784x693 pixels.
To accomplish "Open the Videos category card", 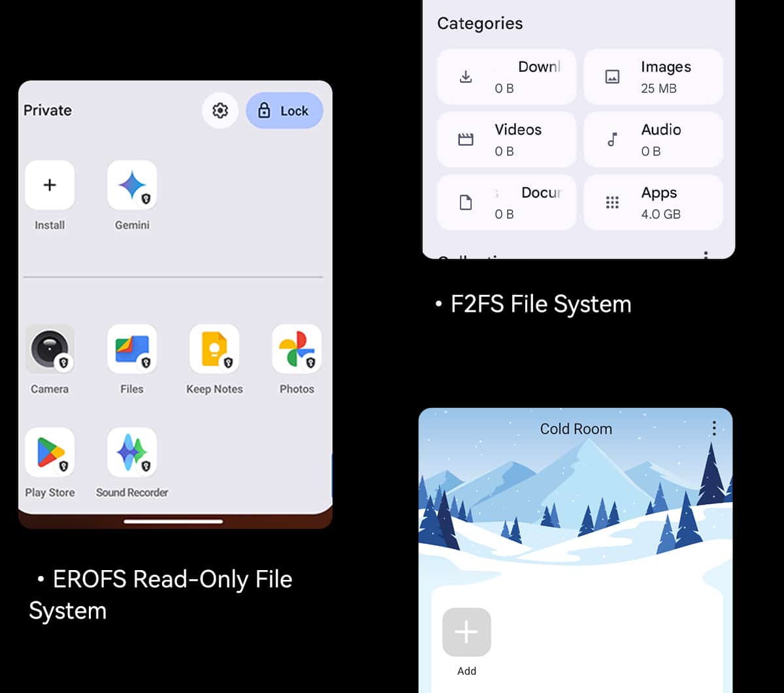I will 506,139.
